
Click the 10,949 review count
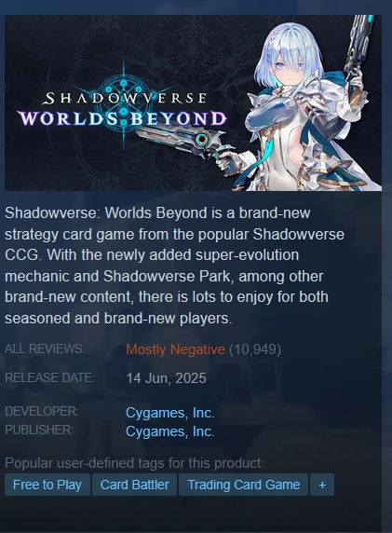coord(255,349)
